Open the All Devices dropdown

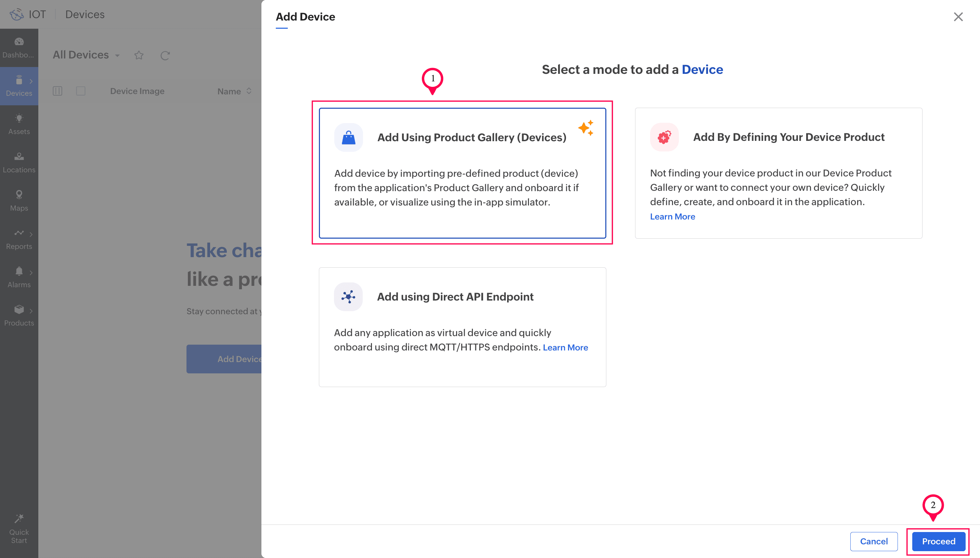117,55
